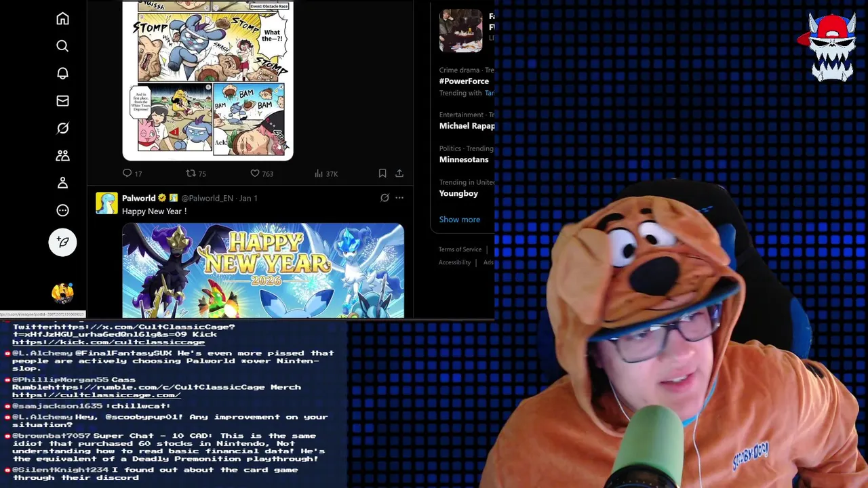868x488 pixels.
Task: Open Palworld account name link
Action: 139,198
